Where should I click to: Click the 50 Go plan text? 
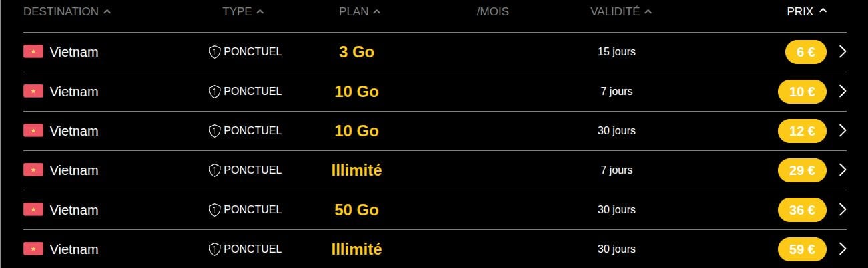356,210
